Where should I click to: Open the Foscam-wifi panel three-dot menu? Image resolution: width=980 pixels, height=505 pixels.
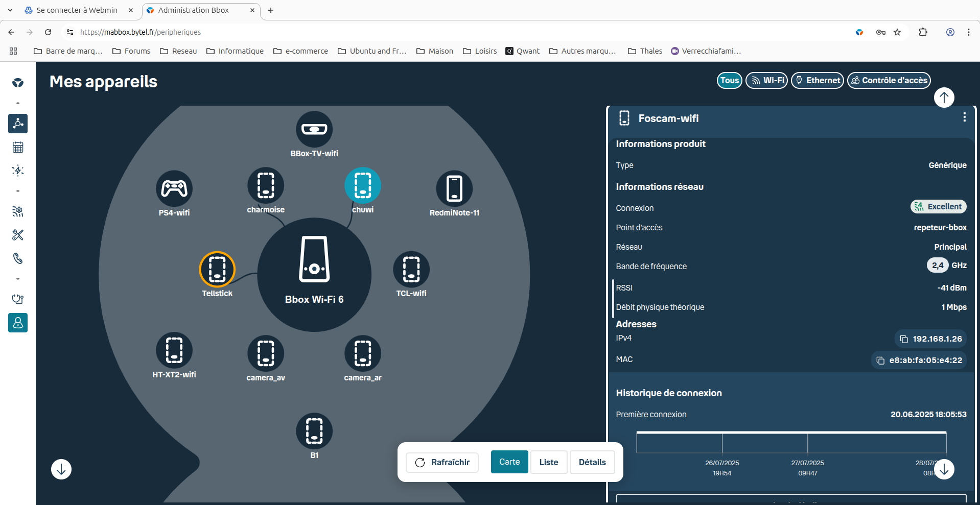[964, 117]
